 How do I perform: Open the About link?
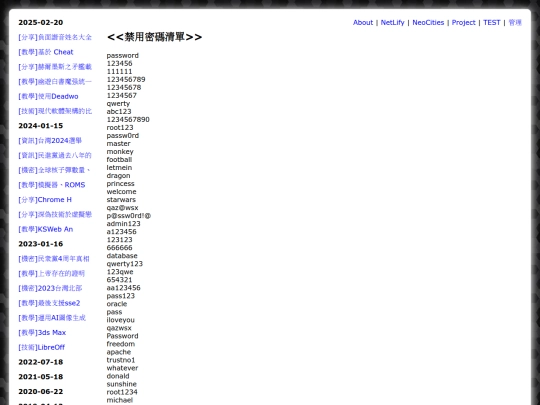[363, 22]
